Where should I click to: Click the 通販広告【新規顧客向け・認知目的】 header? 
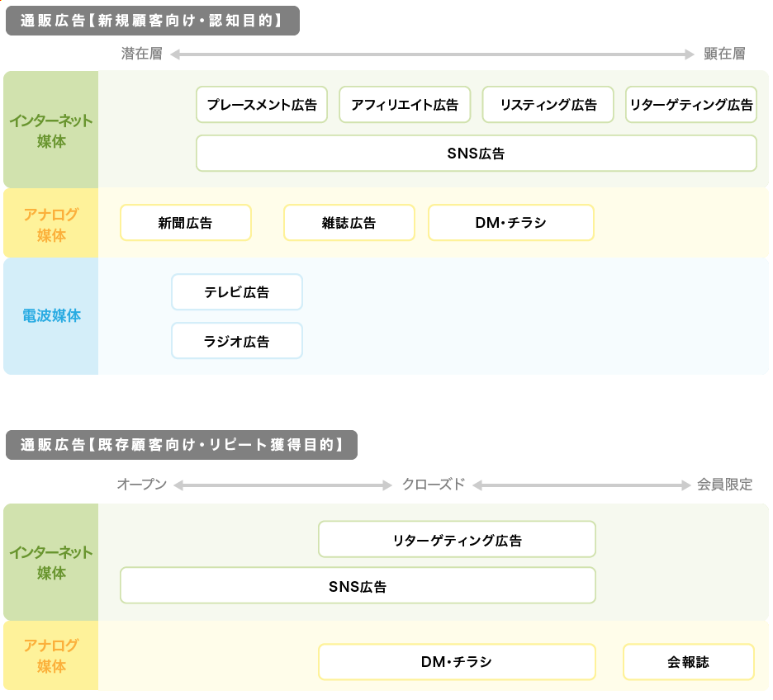(x=152, y=21)
